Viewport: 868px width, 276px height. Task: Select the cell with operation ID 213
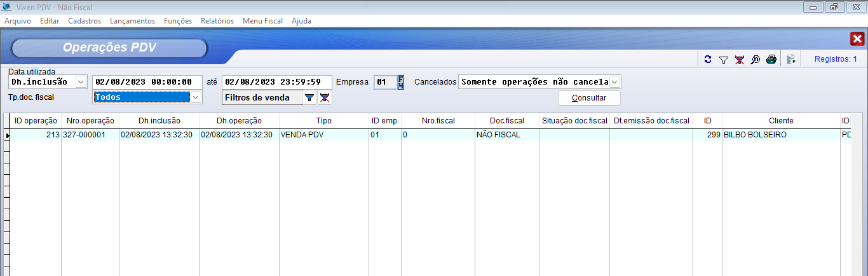(36, 135)
